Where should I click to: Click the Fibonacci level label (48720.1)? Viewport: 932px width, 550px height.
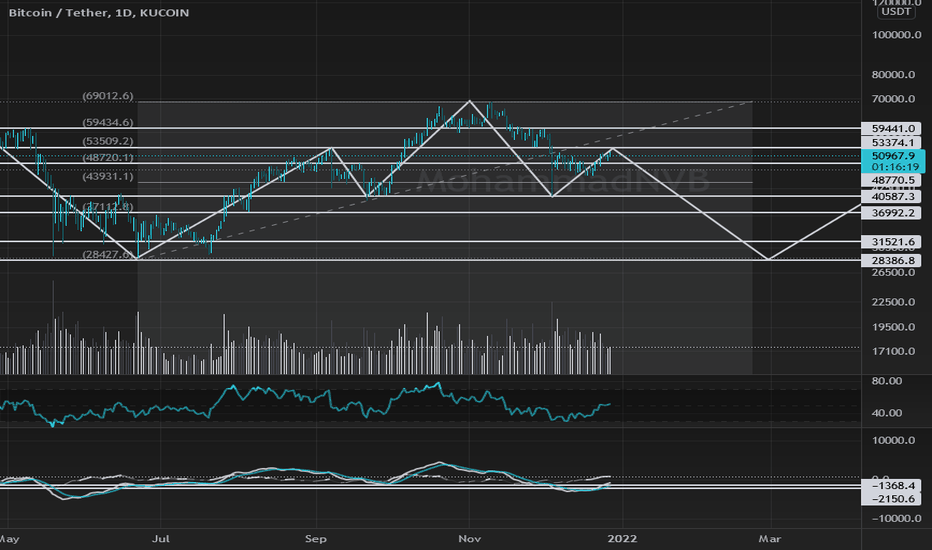(108, 158)
